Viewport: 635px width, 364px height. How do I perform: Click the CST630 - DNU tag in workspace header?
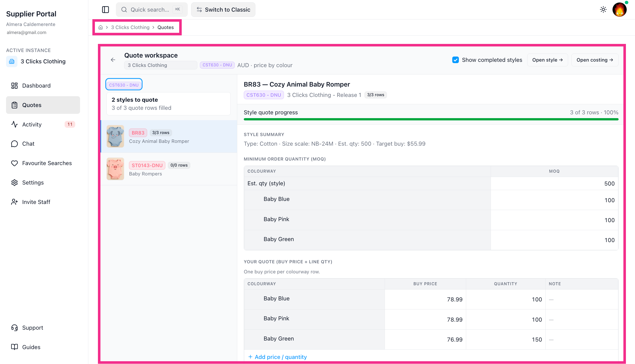[x=217, y=65]
